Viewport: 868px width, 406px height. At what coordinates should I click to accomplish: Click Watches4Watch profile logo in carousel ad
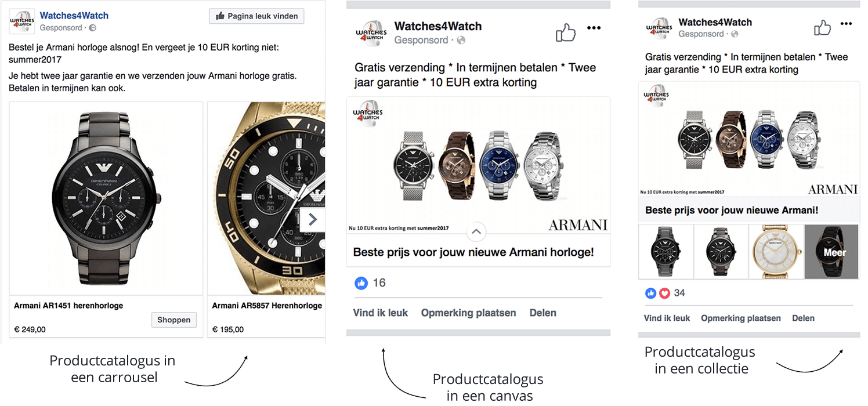click(x=23, y=21)
